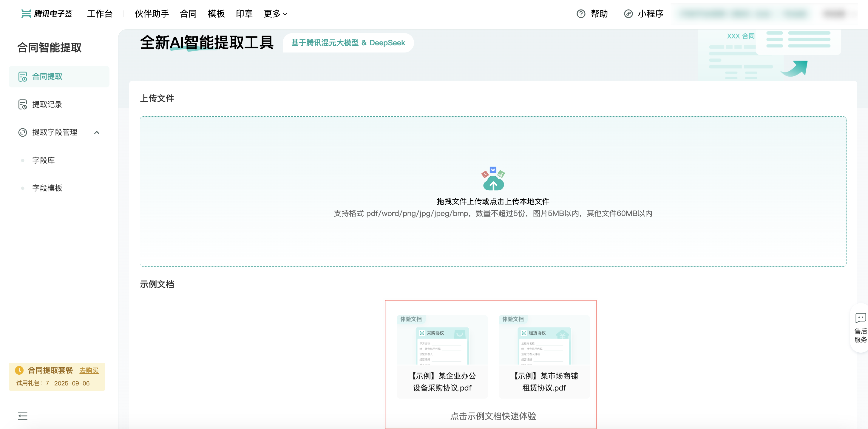
Task: Click the 帮助 question mark icon
Action: [x=580, y=14]
